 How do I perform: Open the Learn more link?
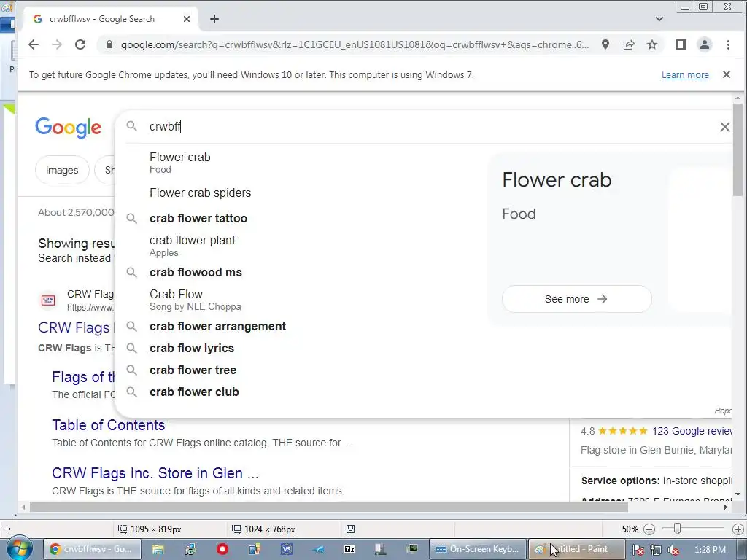[x=685, y=75]
